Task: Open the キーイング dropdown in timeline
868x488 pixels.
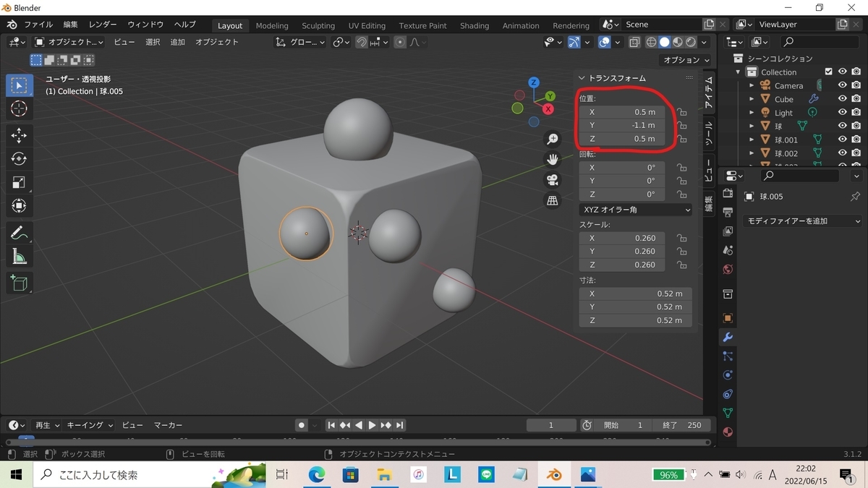Action: [90, 425]
